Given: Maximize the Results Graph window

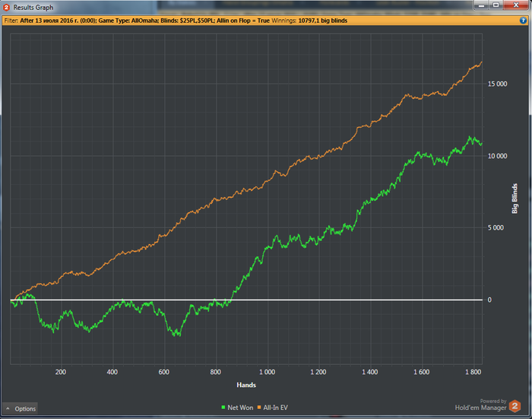Looking at the screenshot, I should click(496, 5).
